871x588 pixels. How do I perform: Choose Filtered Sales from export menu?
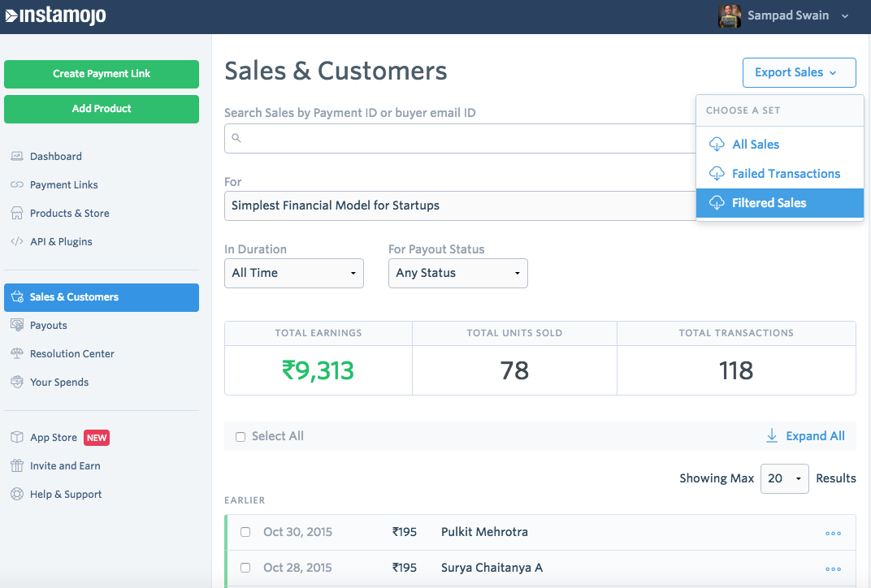[x=769, y=203]
